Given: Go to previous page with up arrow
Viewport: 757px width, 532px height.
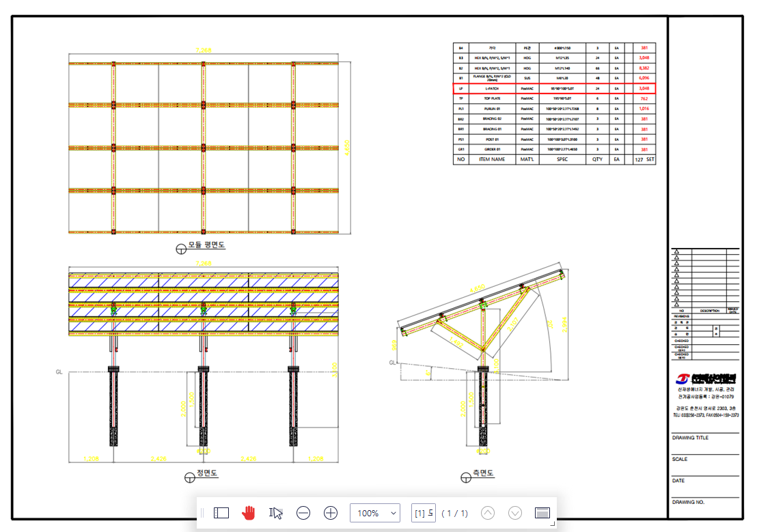Looking at the screenshot, I should click(x=488, y=513).
